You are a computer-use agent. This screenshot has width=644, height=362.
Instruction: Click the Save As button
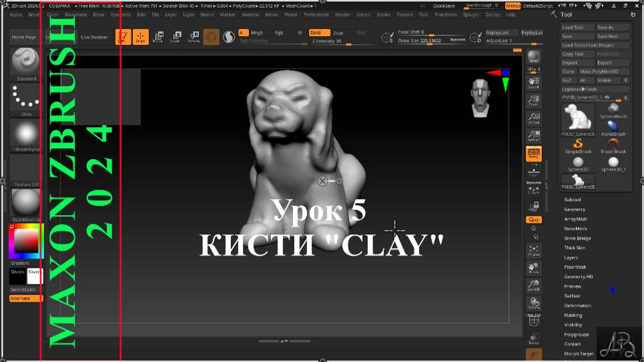click(x=613, y=27)
